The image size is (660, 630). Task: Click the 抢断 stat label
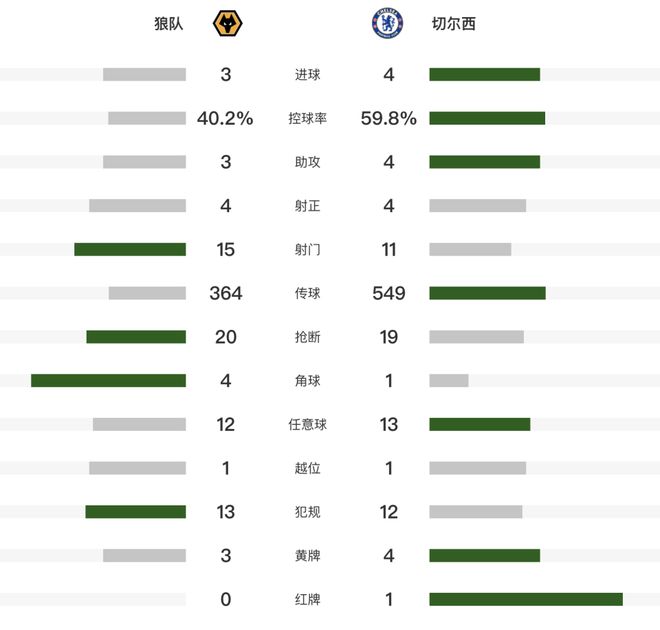coord(308,337)
